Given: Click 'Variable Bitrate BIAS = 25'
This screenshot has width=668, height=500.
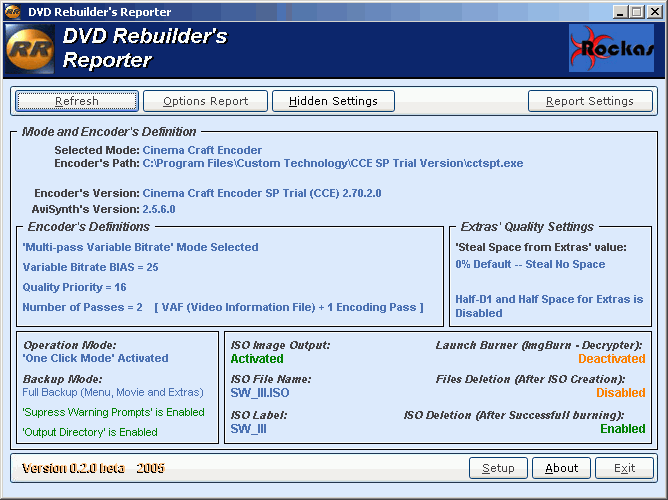Looking at the screenshot, I should [x=90, y=267].
